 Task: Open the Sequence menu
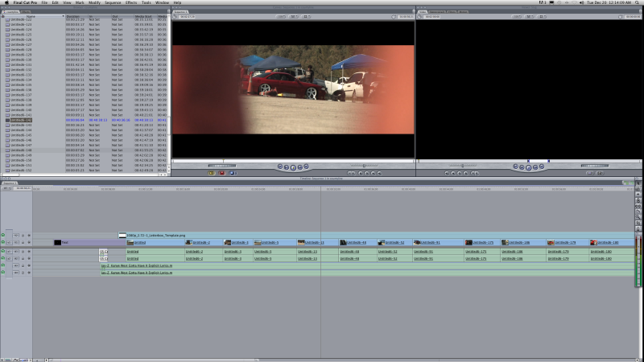click(x=113, y=2)
